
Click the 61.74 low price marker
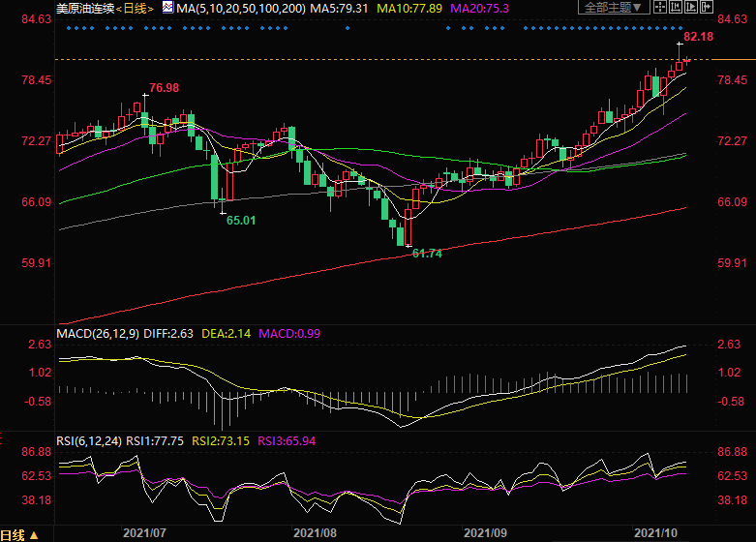click(x=427, y=253)
